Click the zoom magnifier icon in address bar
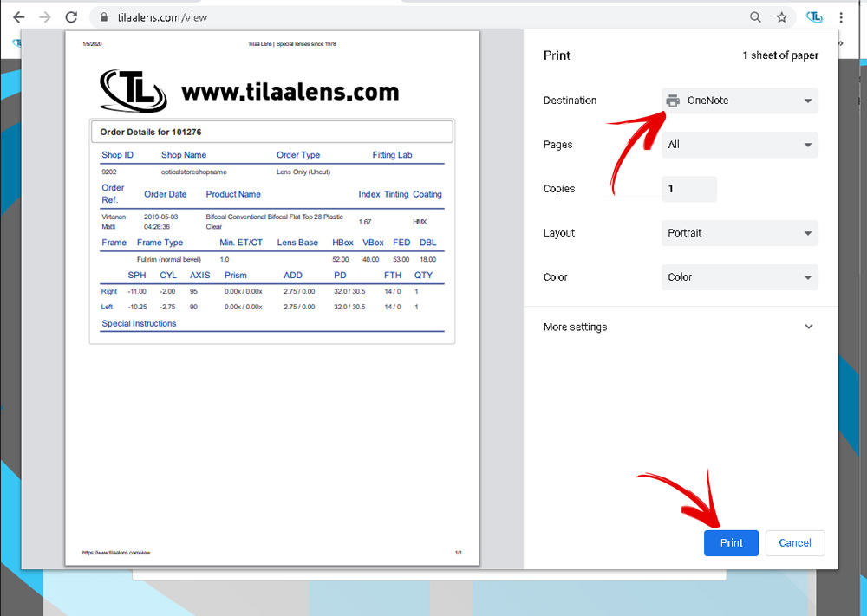This screenshot has width=867, height=616. tap(756, 17)
